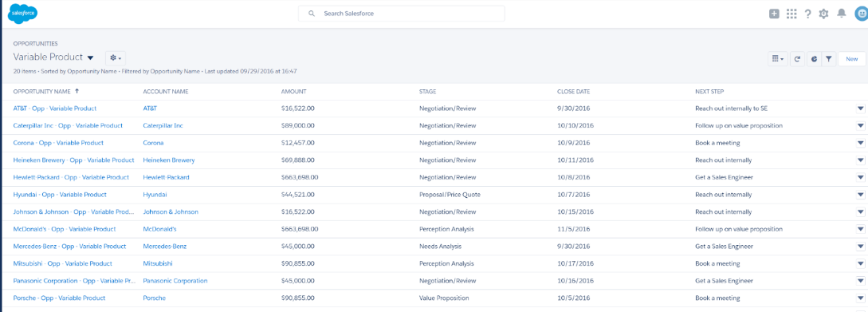The image size is (868, 312).
Task: Open Hewlett-Packard - Opp - Variable Product link
Action: pos(71,177)
